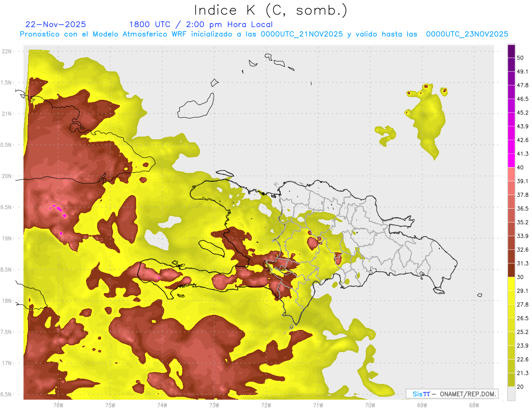The height and width of the screenshot is (411, 532).
Task: Click the legend value '26.5'
Action: [x=523, y=318]
